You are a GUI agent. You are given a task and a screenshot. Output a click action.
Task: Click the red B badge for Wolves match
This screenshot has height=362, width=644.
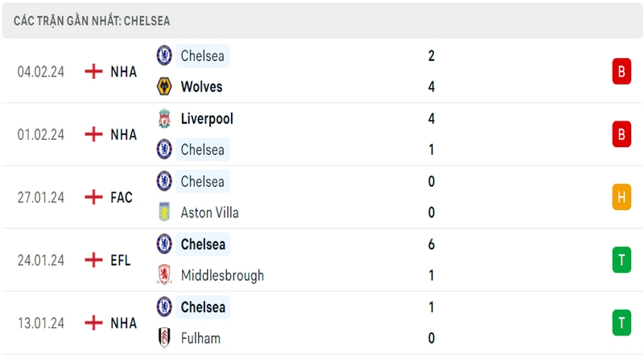tap(621, 72)
